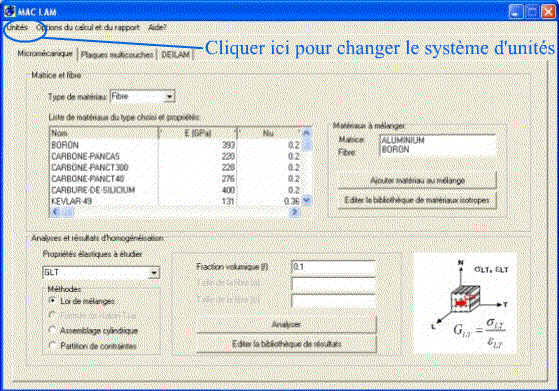Switch to the DEILAM tab
Image resolution: width=559 pixels, height=391 pixels.
point(175,55)
